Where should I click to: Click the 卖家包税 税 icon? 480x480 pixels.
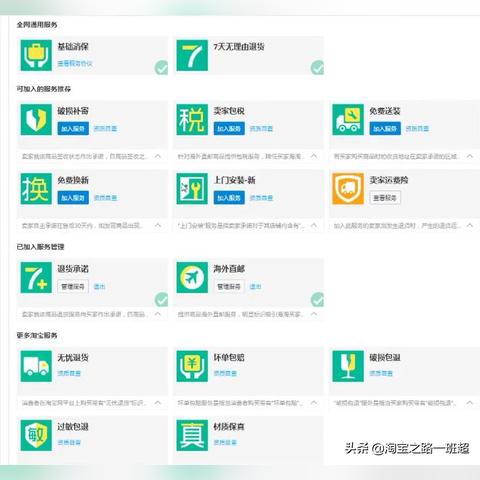tap(192, 120)
